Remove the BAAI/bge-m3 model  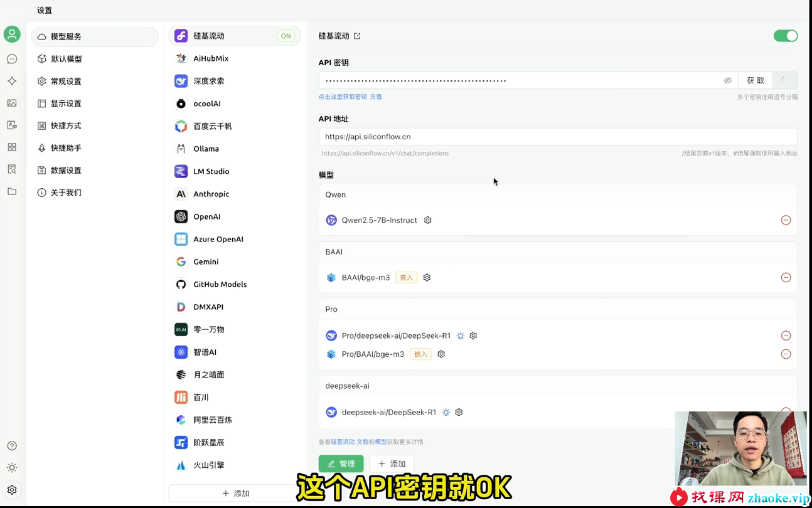[786, 277]
